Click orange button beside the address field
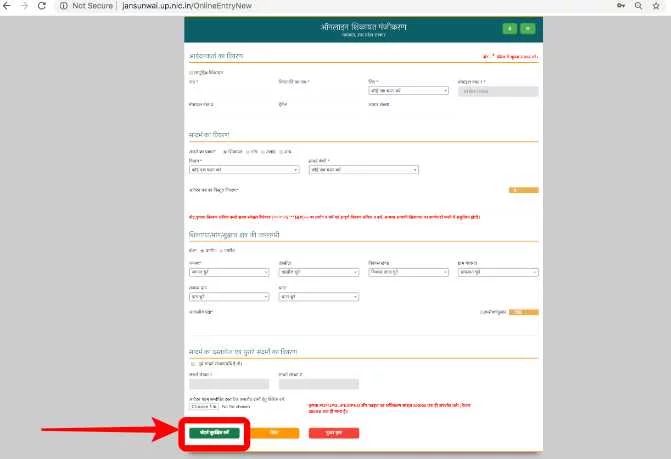The width and height of the screenshot is (671, 459). coord(523,312)
